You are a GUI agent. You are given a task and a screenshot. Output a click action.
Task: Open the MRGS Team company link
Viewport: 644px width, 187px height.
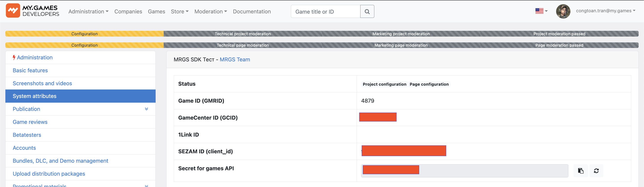tap(235, 60)
